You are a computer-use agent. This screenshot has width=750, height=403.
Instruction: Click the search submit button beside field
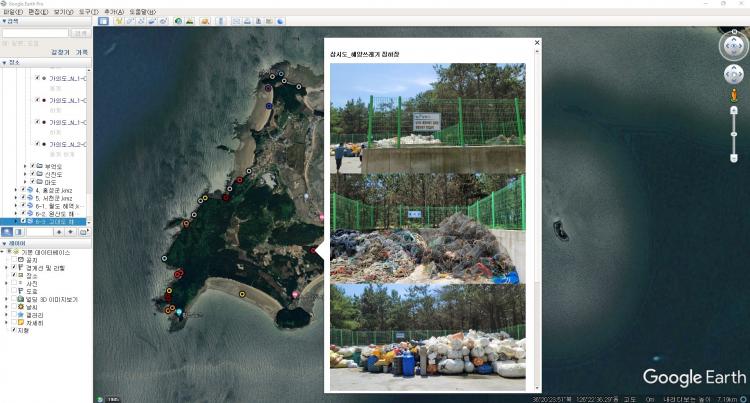(80, 33)
